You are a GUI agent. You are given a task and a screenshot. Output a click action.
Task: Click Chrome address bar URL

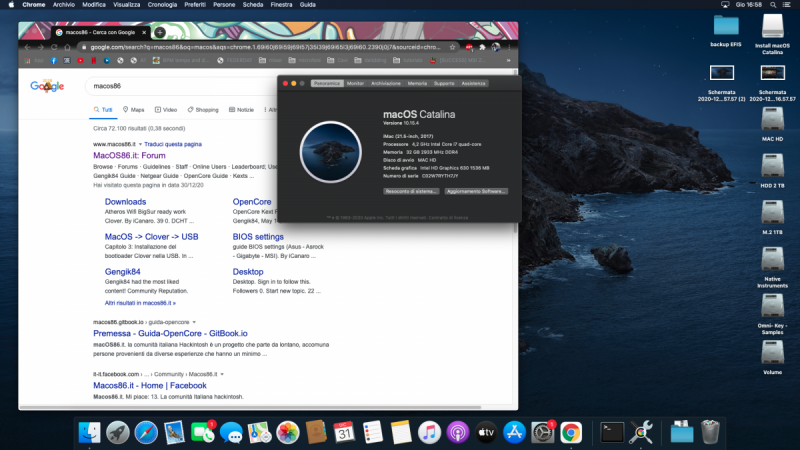pyautogui.click(x=265, y=47)
